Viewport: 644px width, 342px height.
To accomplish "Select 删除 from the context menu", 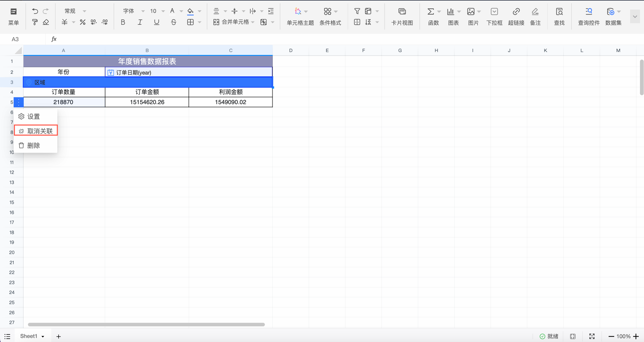I will [x=33, y=145].
